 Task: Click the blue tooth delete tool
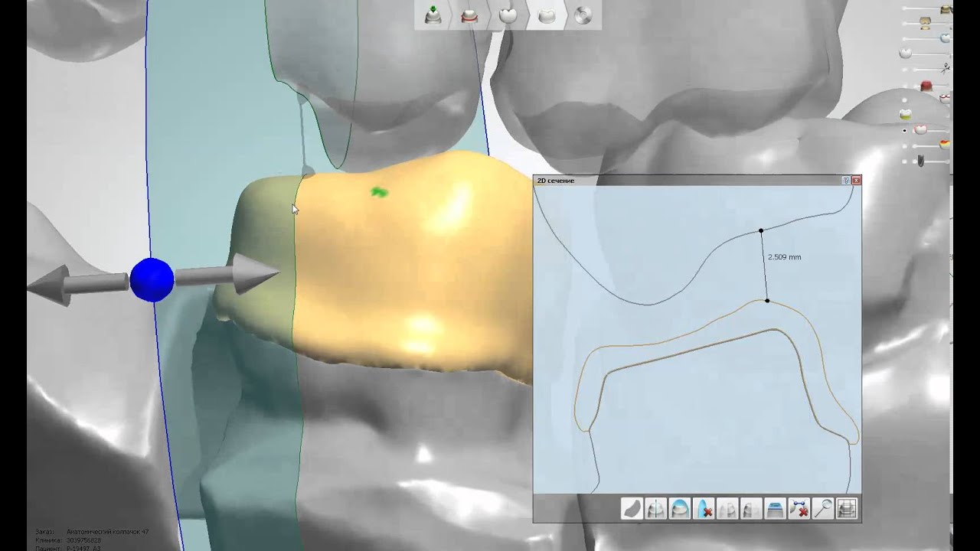(x=703, y=508)
